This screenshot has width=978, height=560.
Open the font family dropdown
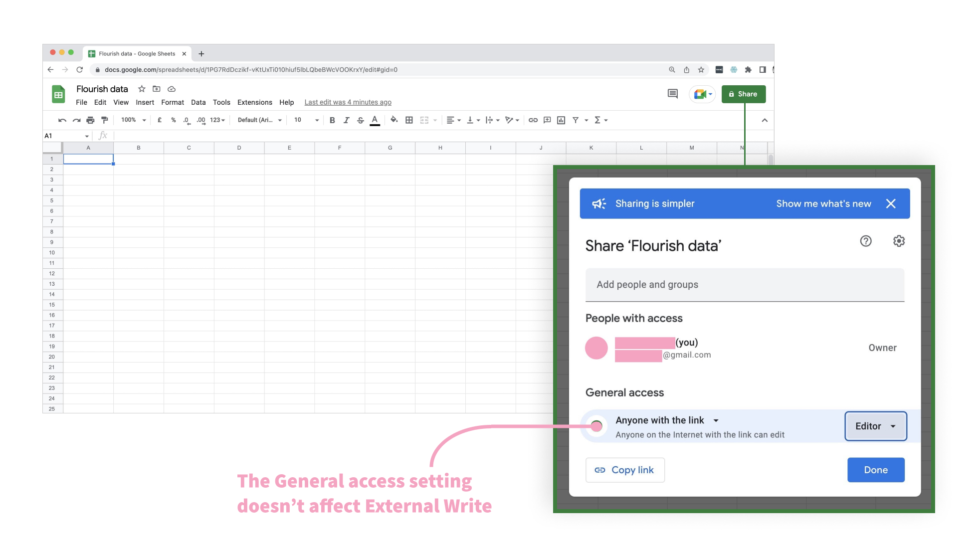[x=260, y=120]
